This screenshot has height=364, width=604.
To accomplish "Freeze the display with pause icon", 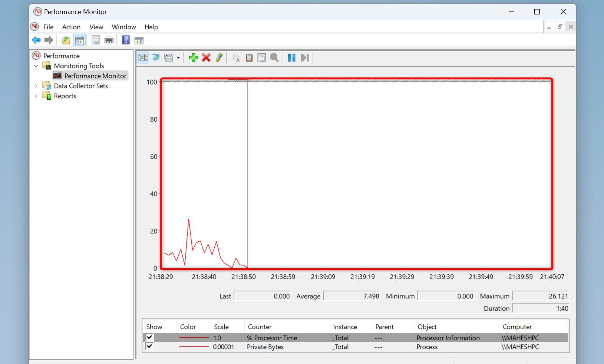I will (291, 57).
